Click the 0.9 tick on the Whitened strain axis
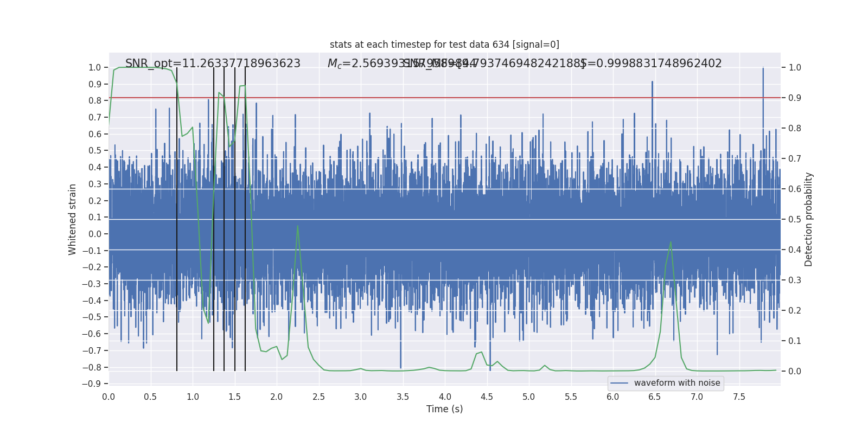 click(95, 84)
